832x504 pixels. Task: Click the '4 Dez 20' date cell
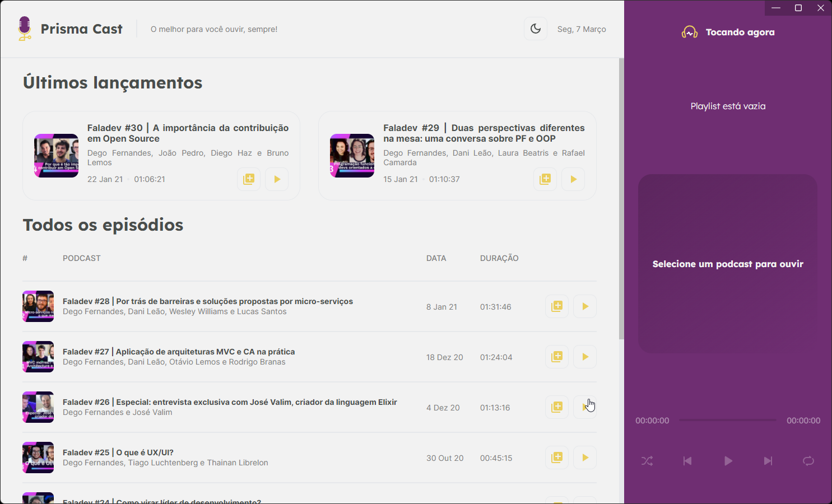click(x=443, y=408)
